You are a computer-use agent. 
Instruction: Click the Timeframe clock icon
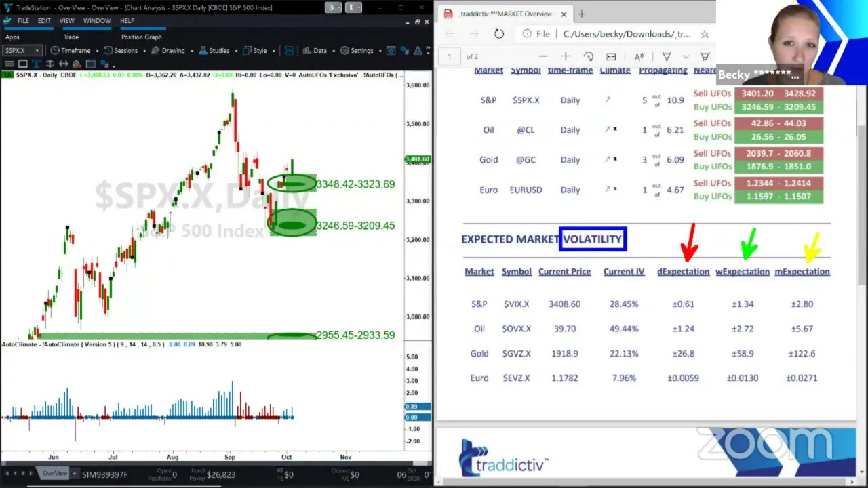pos(54,51)
